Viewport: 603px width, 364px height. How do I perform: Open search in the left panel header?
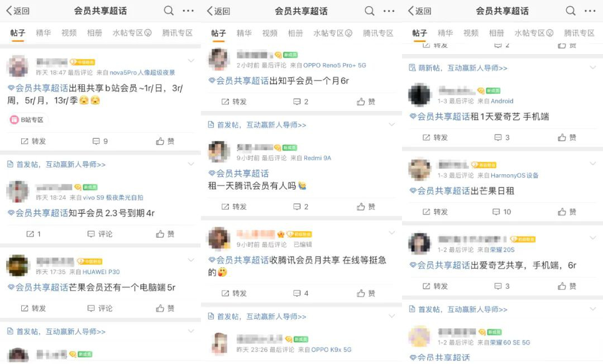coord(169,11)
